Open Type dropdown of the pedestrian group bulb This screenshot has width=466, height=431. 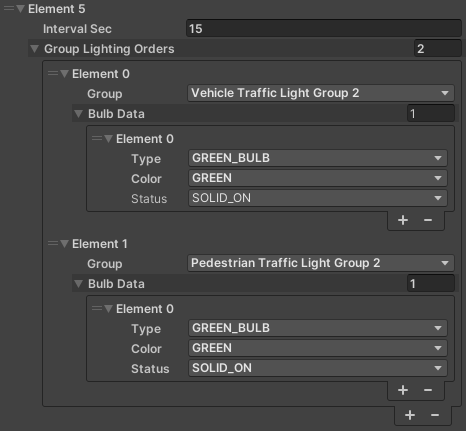click(318, 328)
